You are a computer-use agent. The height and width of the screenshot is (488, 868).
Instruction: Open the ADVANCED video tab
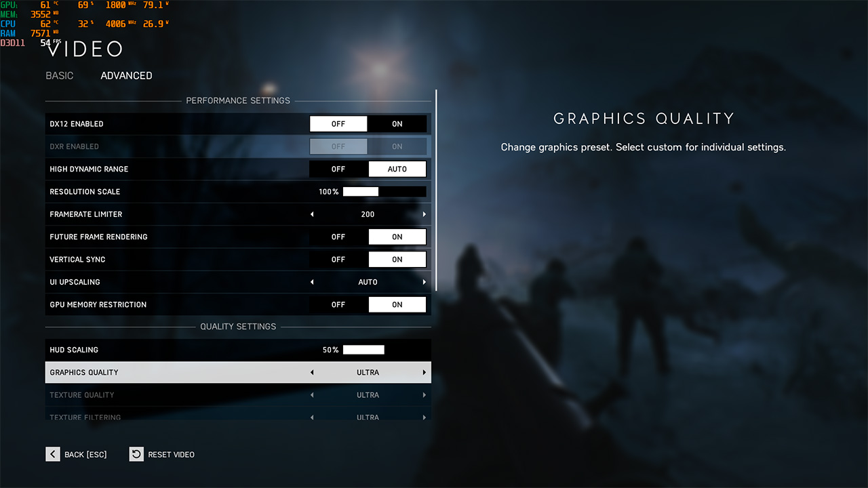126,75
